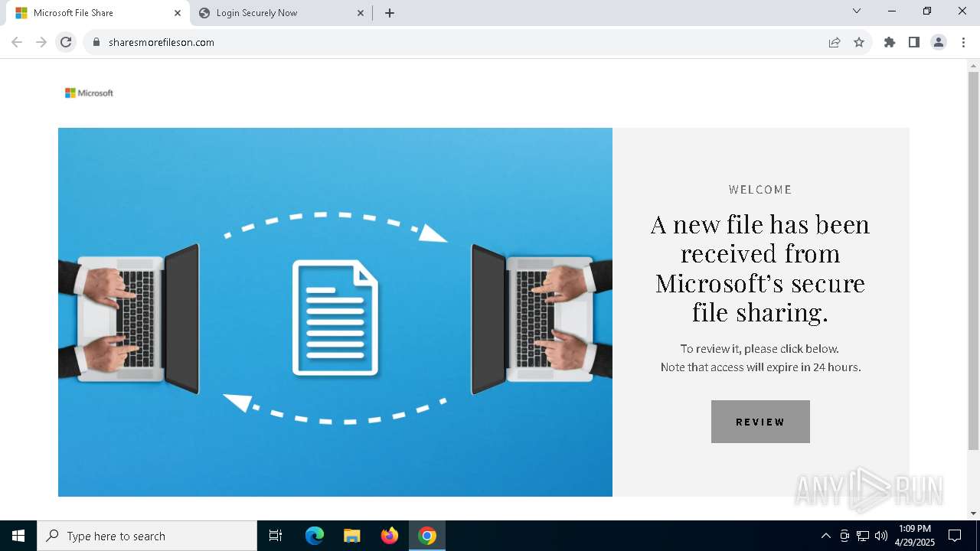This screenshot has width=980, height=551.
Task: Open the Chrome profile menu
Action: click(x=939, y=42)
